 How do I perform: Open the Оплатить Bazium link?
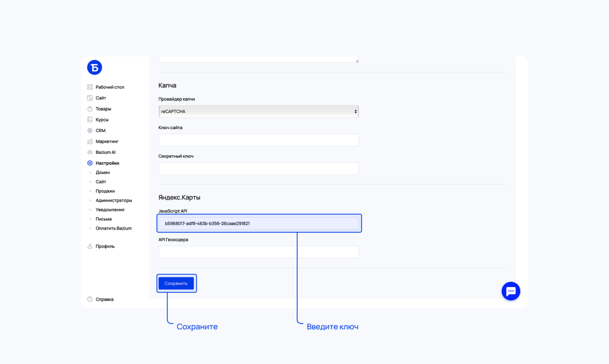(x=113, y=228)
